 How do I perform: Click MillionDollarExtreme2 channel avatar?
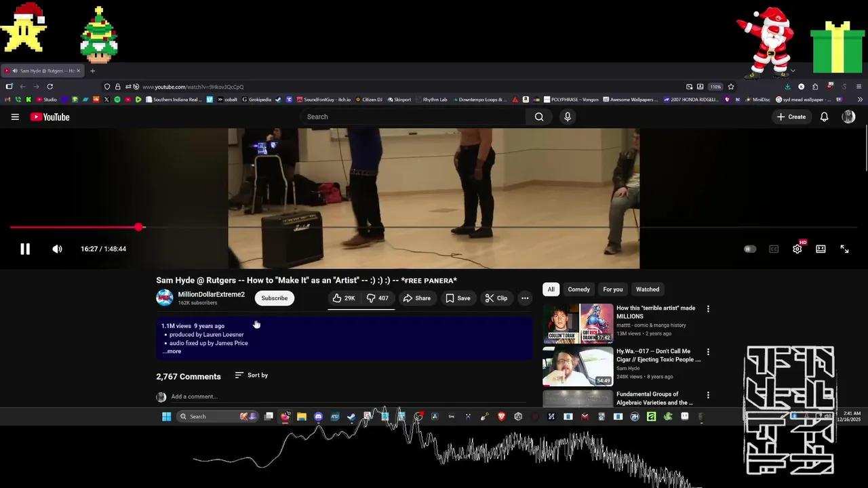[164, 298]
